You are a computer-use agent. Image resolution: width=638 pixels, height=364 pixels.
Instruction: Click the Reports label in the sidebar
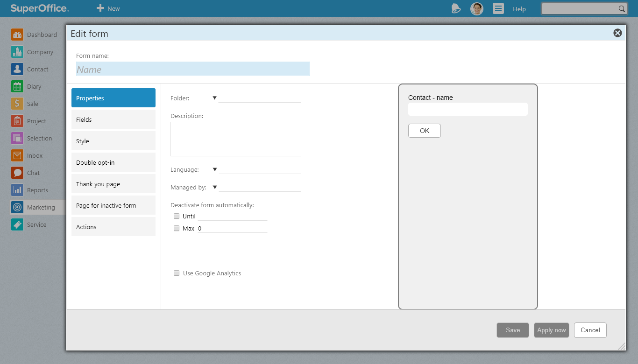(x=37, y=190)
